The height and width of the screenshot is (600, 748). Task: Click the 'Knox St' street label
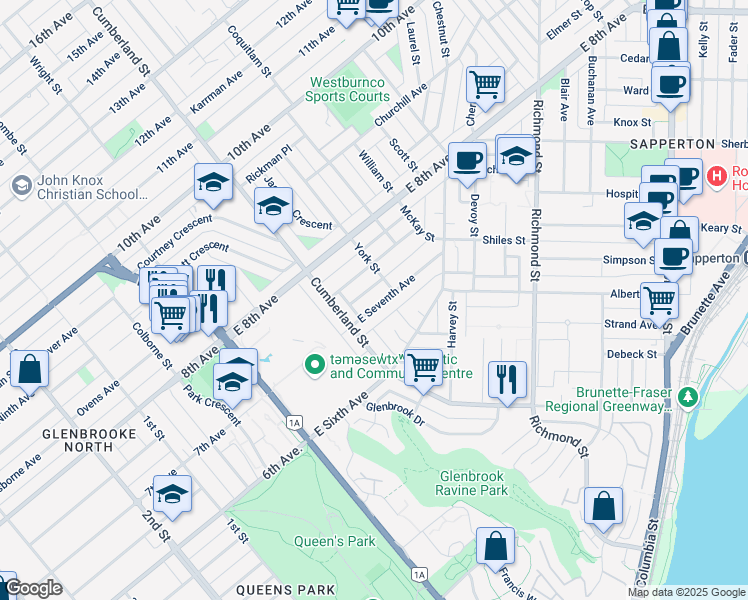coord(632,123)
